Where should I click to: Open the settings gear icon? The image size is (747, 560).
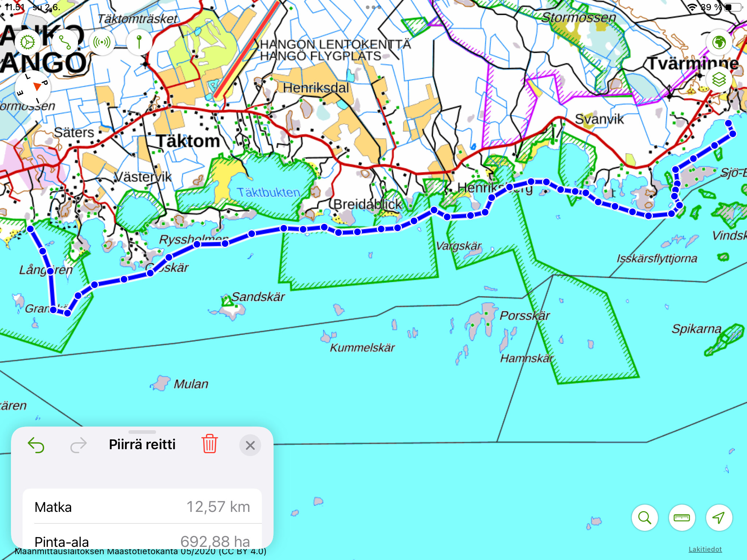pos(28,42)
